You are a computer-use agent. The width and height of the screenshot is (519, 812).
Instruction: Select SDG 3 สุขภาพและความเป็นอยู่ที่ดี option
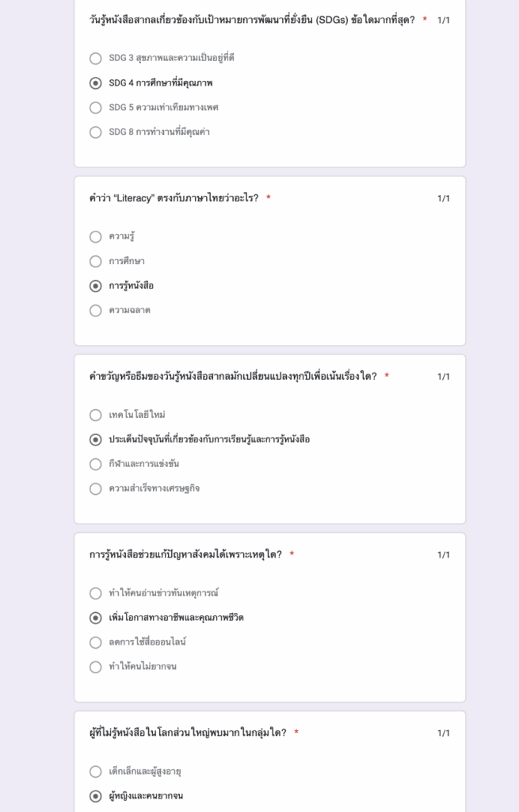96,58
